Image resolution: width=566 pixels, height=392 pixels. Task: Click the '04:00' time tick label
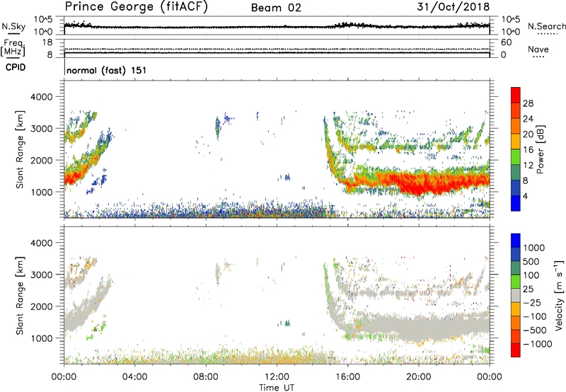click(134, 377)
